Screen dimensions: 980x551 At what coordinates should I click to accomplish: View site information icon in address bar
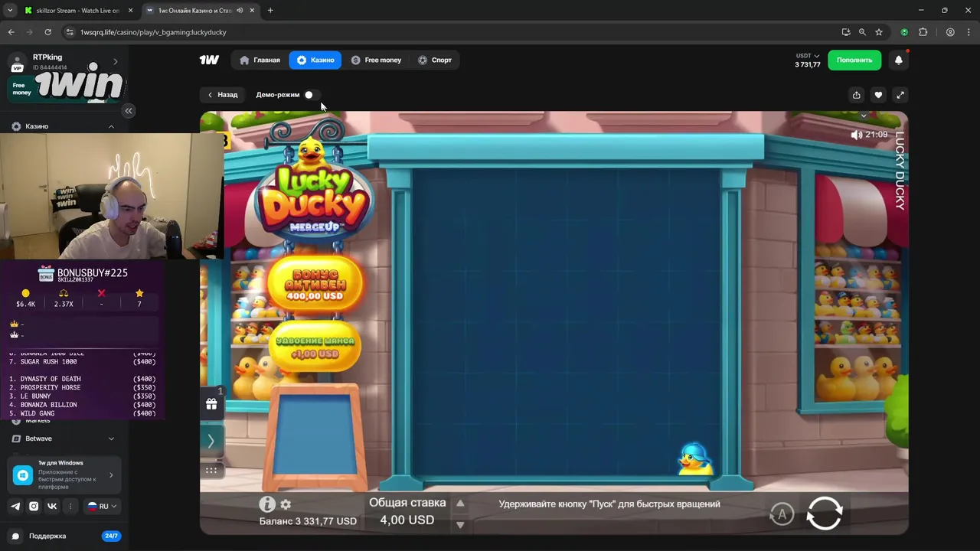(x=70, y=32)
